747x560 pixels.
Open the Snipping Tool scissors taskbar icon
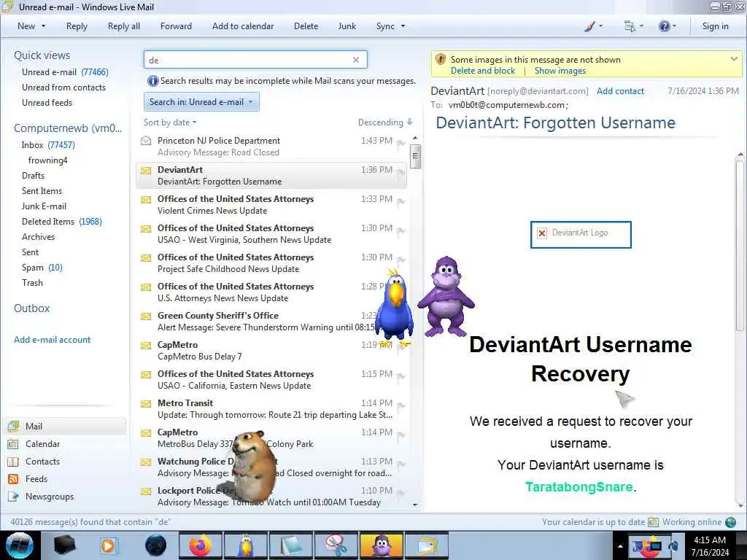[336, 545]
